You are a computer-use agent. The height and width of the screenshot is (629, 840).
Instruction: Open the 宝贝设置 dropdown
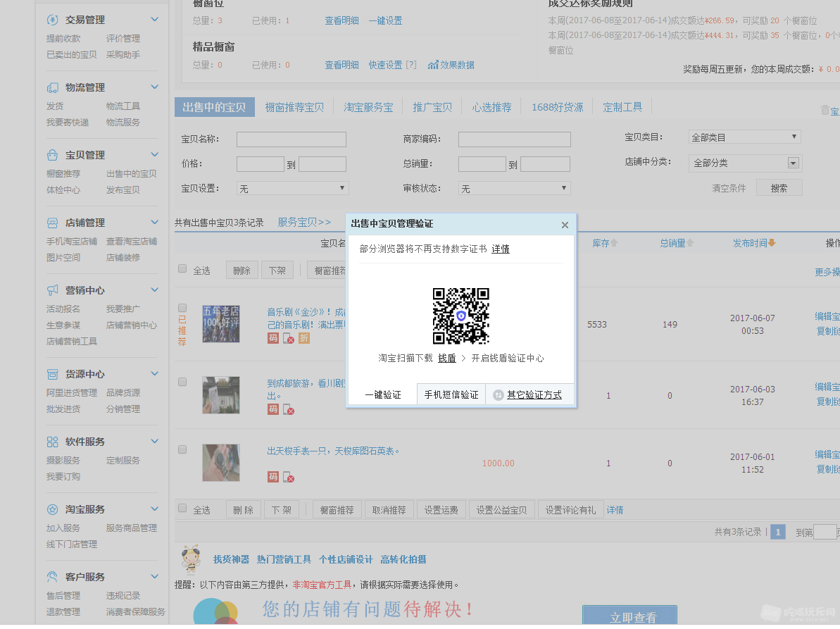tap(292, 189)
